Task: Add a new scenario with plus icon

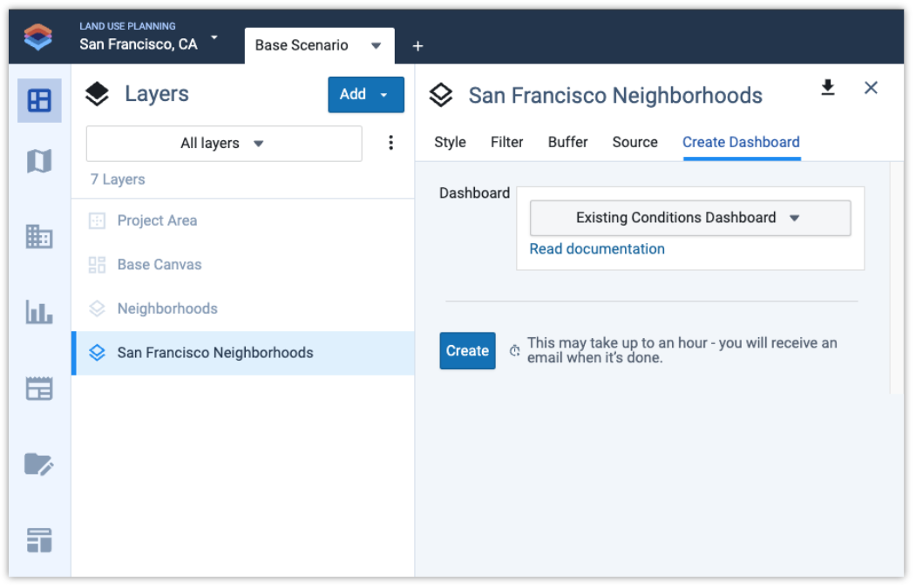Action: [417, 45]
